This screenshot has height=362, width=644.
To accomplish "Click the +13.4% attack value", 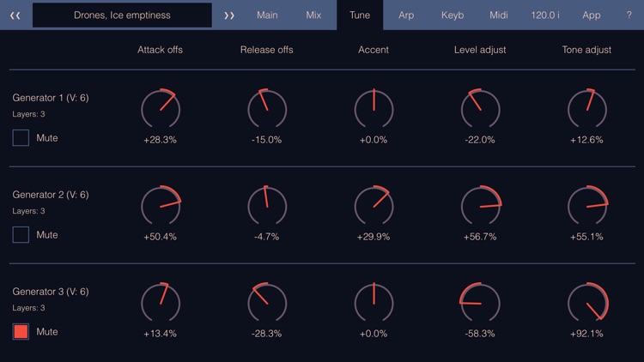I will coord(161,334).
